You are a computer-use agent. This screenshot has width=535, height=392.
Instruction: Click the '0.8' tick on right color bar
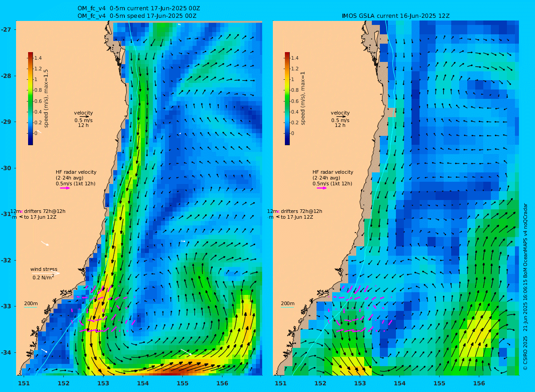tap(295, 90)
